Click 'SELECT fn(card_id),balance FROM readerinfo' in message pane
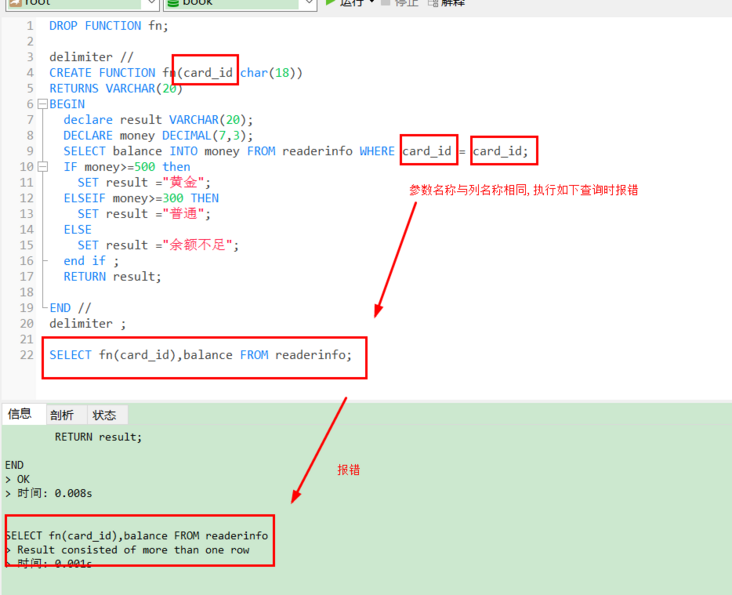732x595 pixels. [x=137, y=536]
